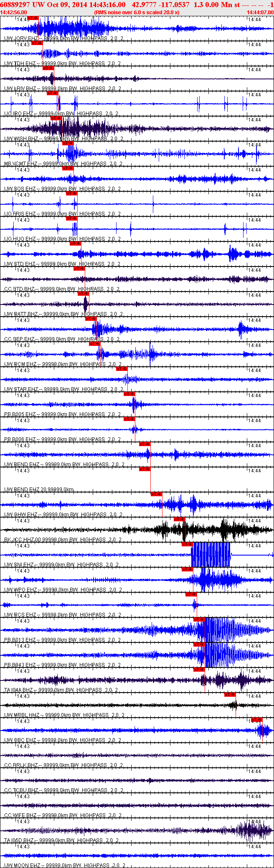Viewport: 274px width, 868px height.
Task: Select the PB B005 EHZ station label
Action: pyautogui.click(x=63, y=414)
